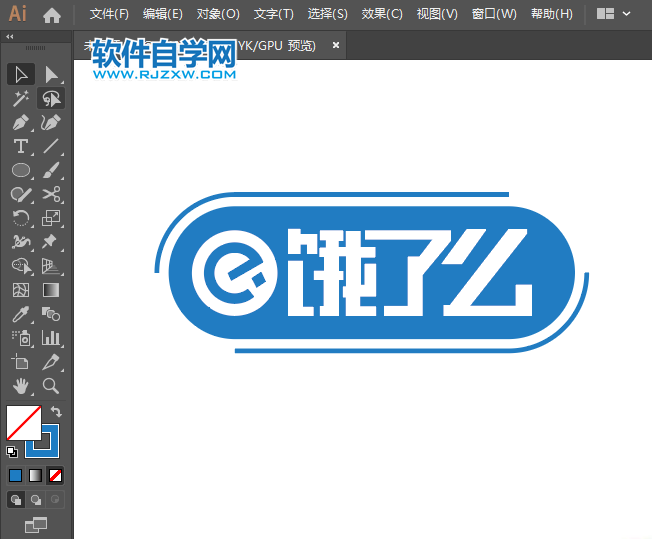Select the Slice tool
The image size is (652, 539).
pos(51,362)
